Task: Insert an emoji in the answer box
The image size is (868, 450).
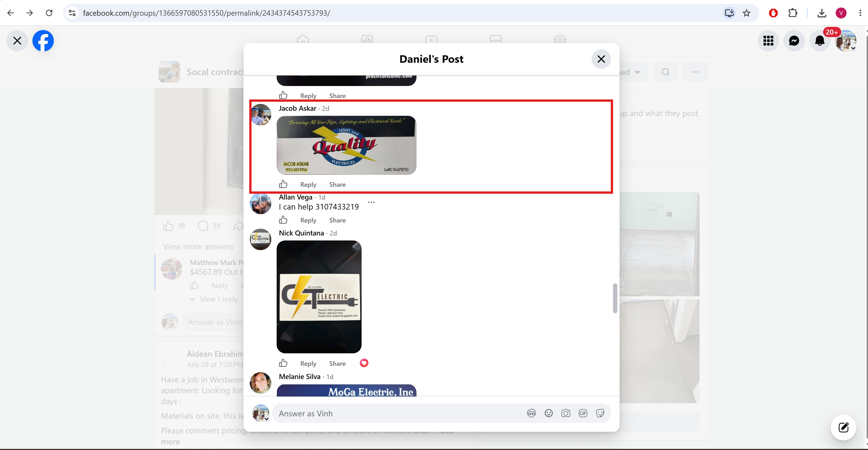Action: 549,413
